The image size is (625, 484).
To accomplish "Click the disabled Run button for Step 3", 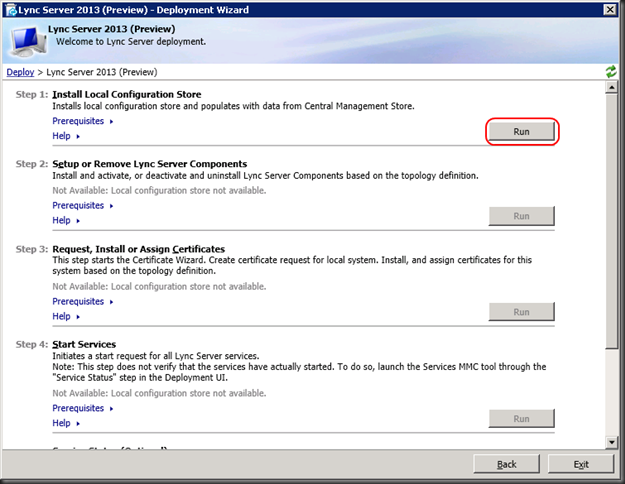I will click(x=521, y=312).
